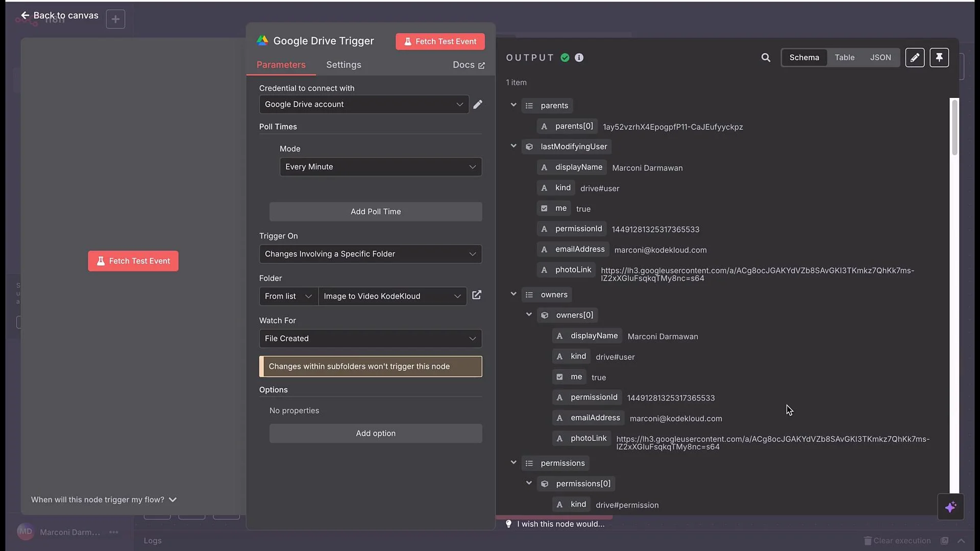Image resolution: width=980 pixels, height=551 pixels.
Task: Click the output panel vertical scrollbar
Action: pos(954,128)
